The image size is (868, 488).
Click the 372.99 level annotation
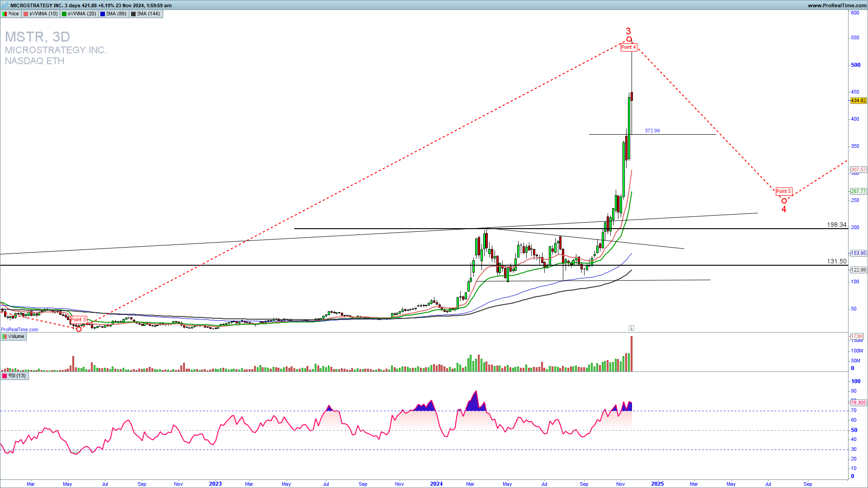click(652, 131)
